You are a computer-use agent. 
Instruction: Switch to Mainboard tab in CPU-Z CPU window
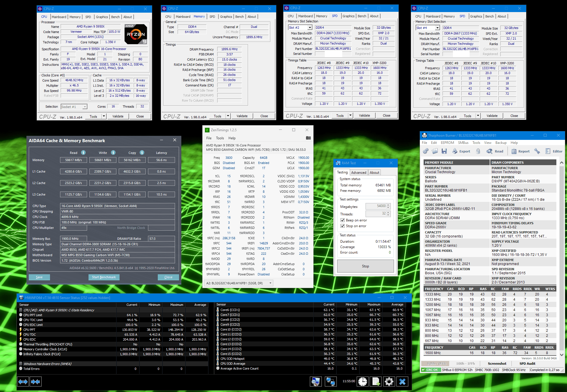click(x=59, y=17)
